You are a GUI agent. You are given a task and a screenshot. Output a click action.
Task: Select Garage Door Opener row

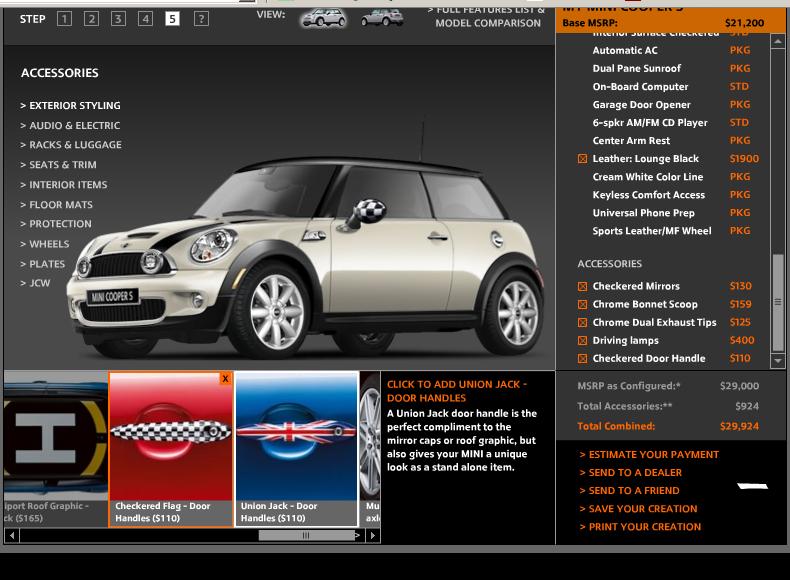click(671, 105)
